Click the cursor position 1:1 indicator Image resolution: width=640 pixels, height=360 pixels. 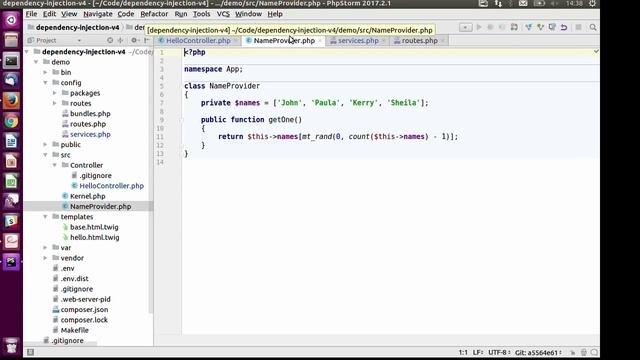pyautogui.click(x=463, y=352)
